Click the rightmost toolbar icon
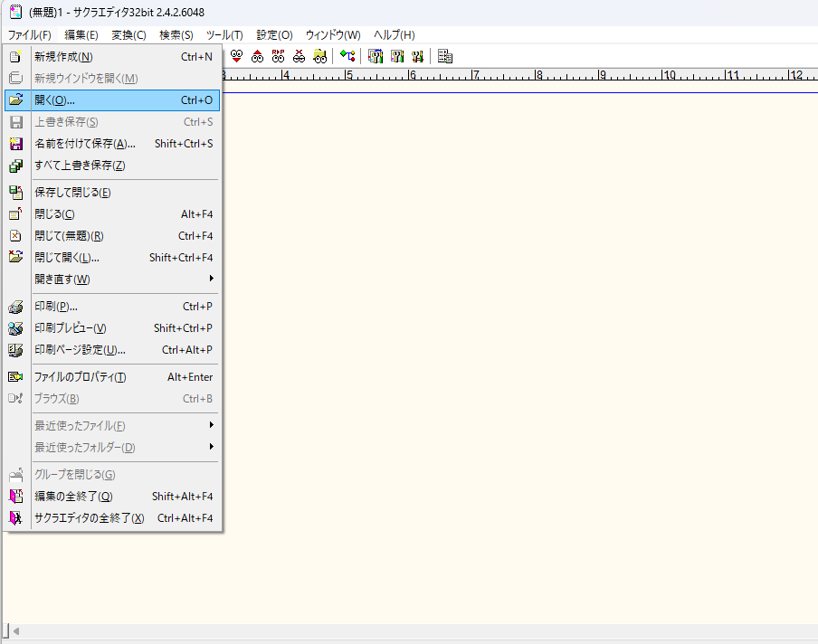 [x=445, y=56]
